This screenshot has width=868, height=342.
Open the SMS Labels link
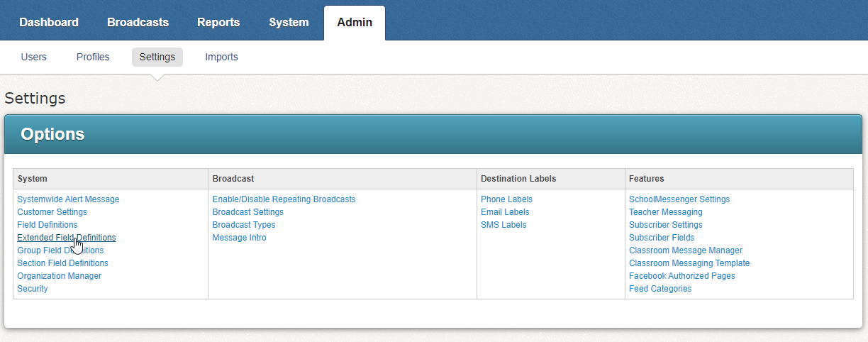coord(503,225)
